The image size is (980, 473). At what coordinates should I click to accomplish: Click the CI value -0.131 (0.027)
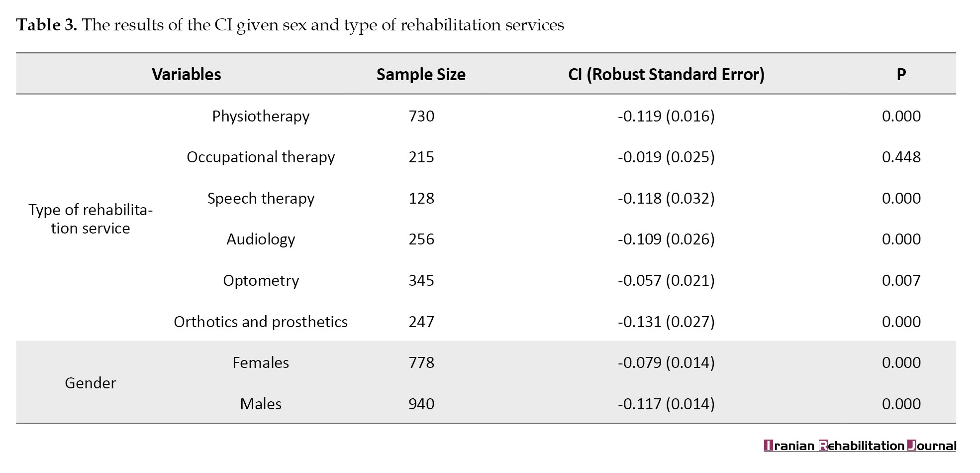[x=666, y=322]
